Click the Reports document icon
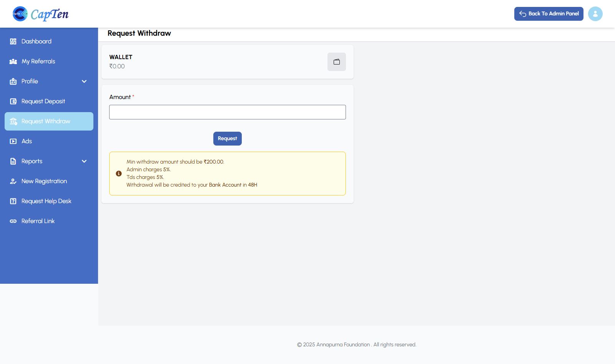 click(x=13, y=161)
